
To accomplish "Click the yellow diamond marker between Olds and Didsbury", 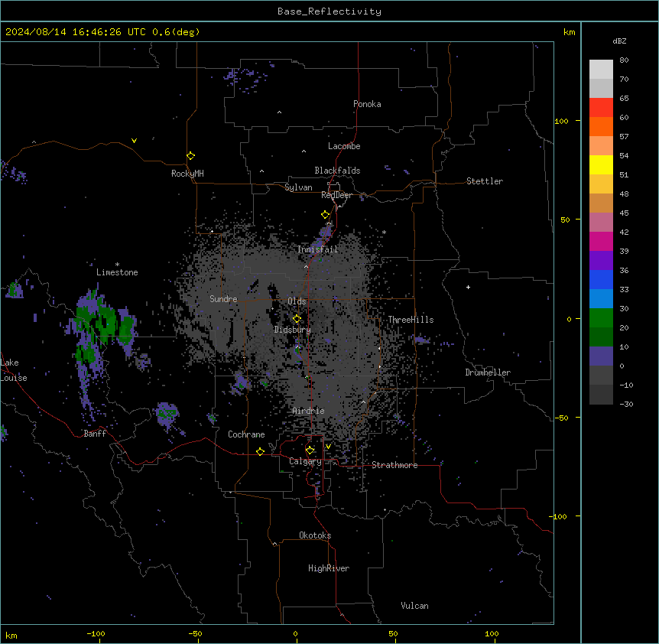I will pyautogui.click(x=297, y=318).
